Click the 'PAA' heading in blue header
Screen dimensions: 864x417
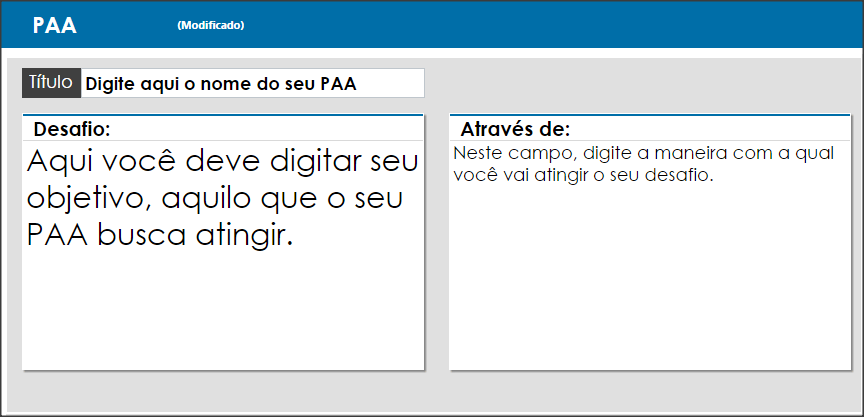click(x=54, y=25)
